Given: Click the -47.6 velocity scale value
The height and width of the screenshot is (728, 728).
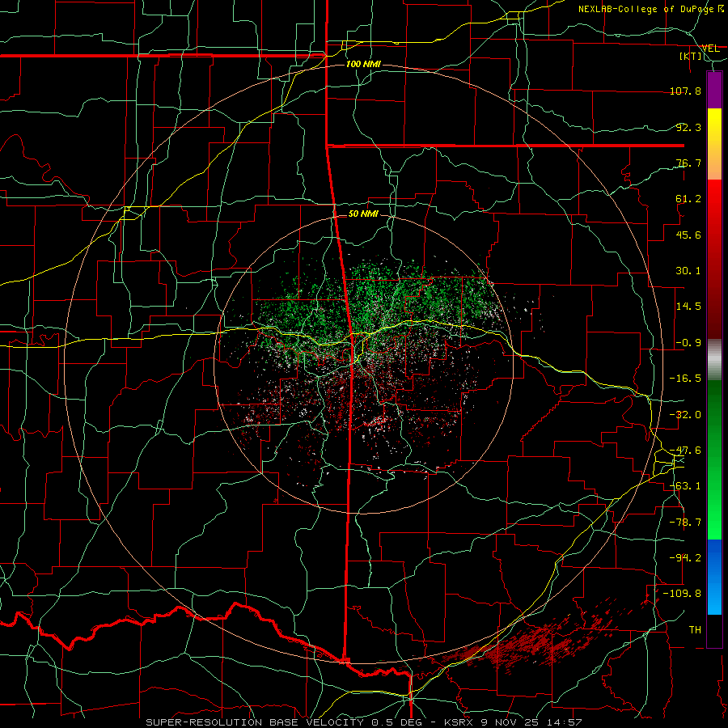Looking at the screenshot, I should tap(685, 451).
